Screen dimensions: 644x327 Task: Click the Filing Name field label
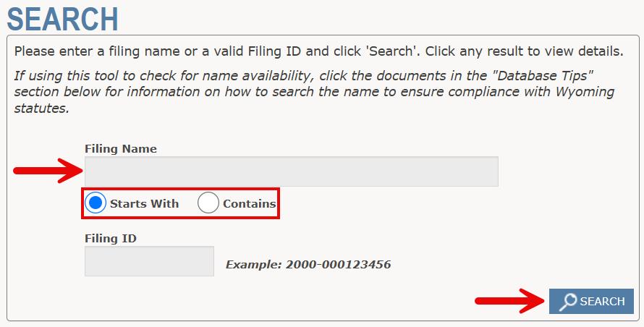[x=121, y=149]
